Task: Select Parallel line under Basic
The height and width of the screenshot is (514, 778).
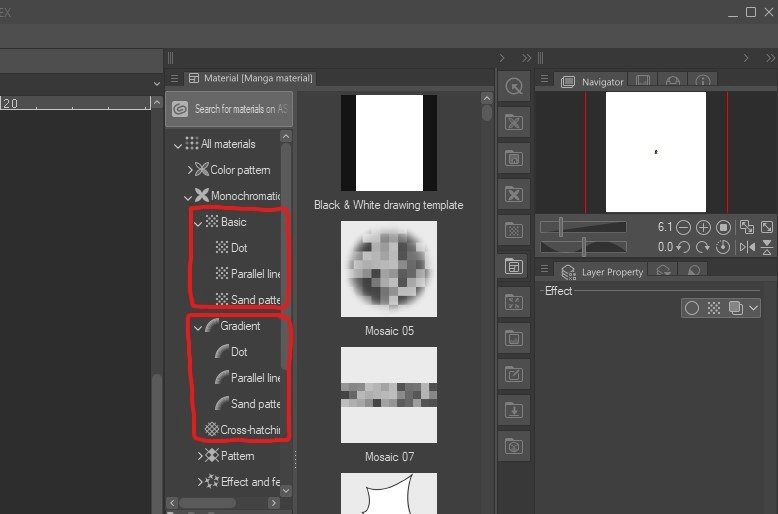Action: point(248,273)
